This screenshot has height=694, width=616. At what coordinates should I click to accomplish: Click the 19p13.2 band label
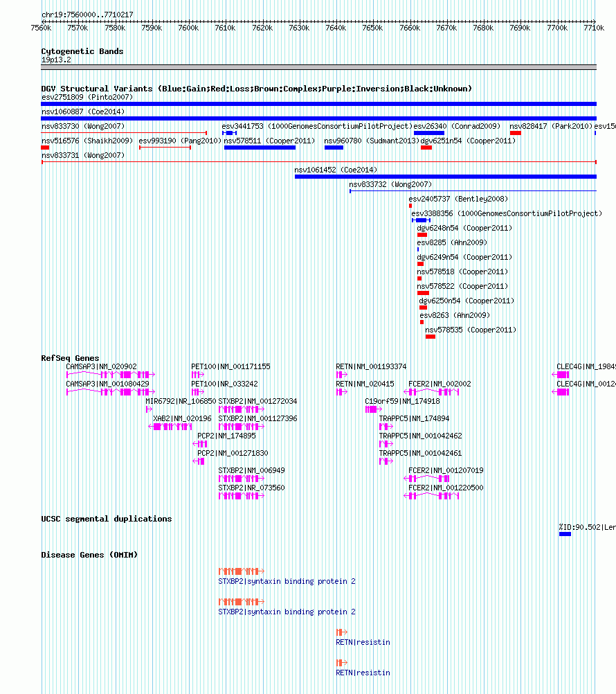click(56, 60)
